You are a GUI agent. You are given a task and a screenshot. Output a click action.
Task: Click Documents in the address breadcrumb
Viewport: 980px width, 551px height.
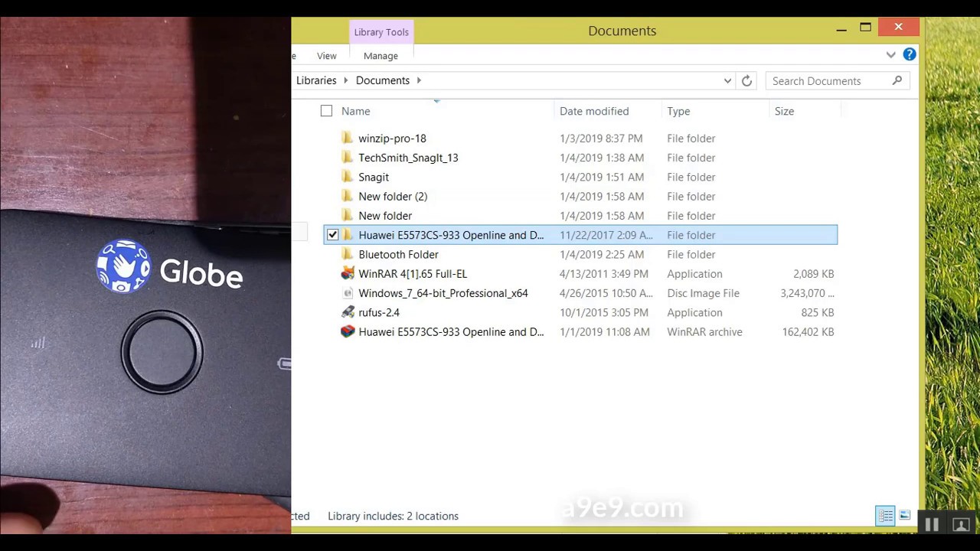click(x=383, y=80)
